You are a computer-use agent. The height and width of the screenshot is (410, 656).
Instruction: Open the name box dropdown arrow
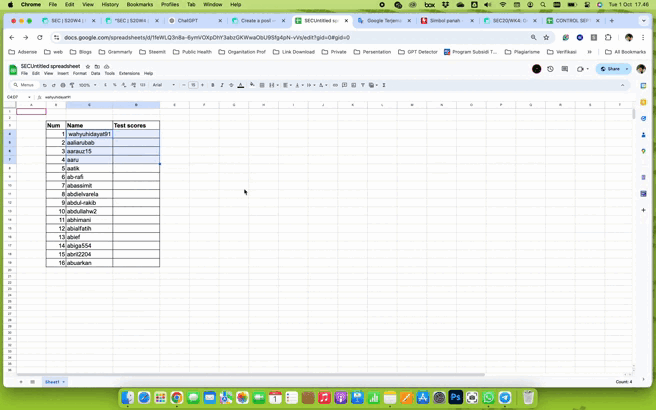(29, 97)
